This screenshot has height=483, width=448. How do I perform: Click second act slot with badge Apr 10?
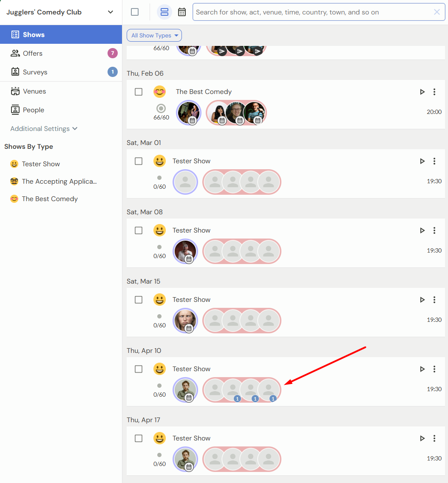tap(233, 390)
